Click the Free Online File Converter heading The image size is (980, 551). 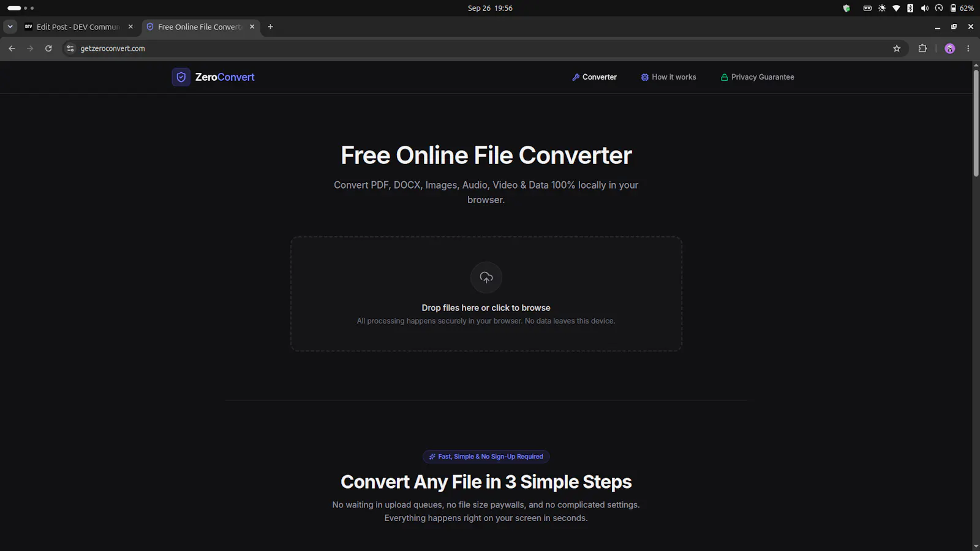click(x=486, y=155)
